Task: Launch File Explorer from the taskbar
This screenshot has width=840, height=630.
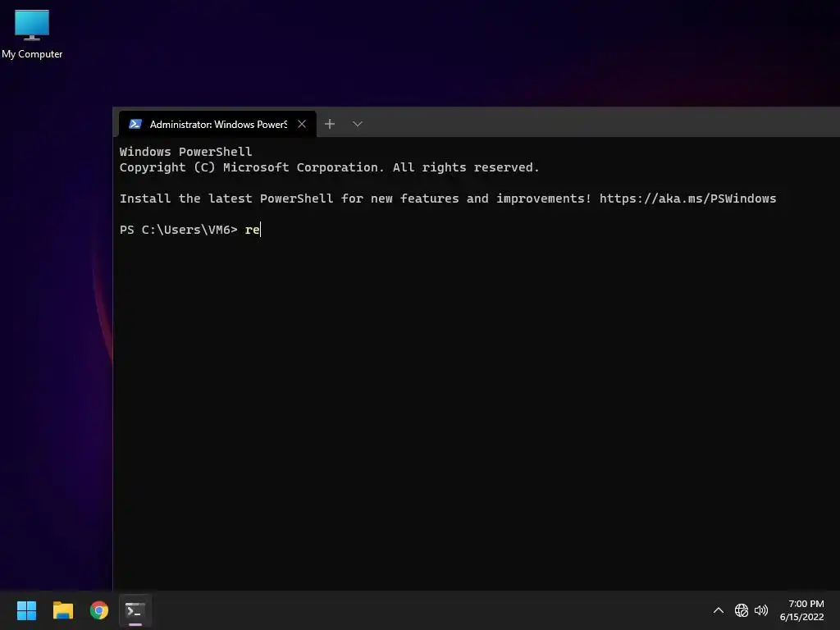Action: 62,610
